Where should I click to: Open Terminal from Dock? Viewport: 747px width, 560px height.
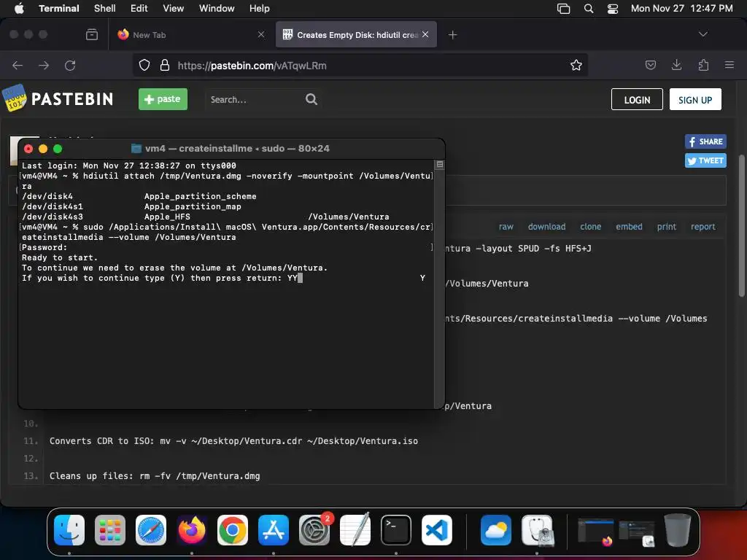coord(396,530)
